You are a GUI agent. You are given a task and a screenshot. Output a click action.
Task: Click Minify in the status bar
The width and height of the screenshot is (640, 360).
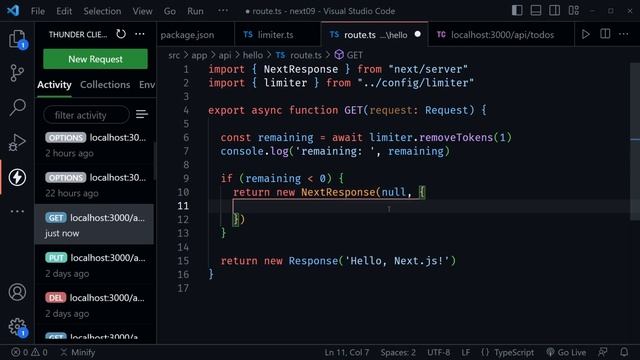click(78, 352)
